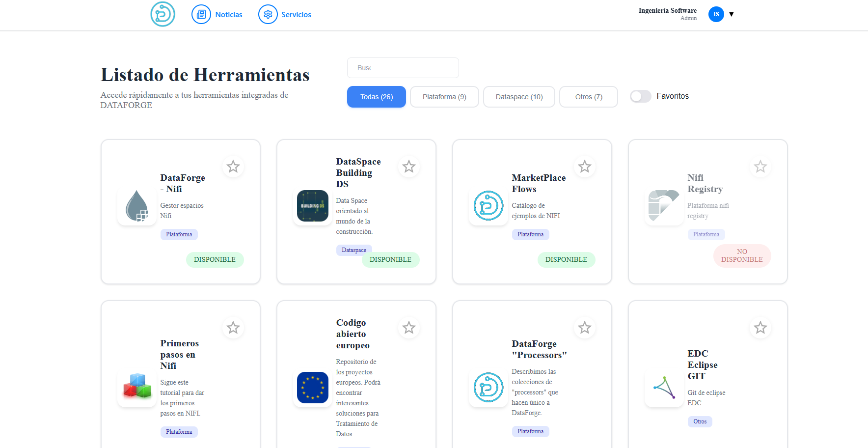Click Otros tag on EDC Eclipse card
Screen dimensions: 868x448
point(700,422)
